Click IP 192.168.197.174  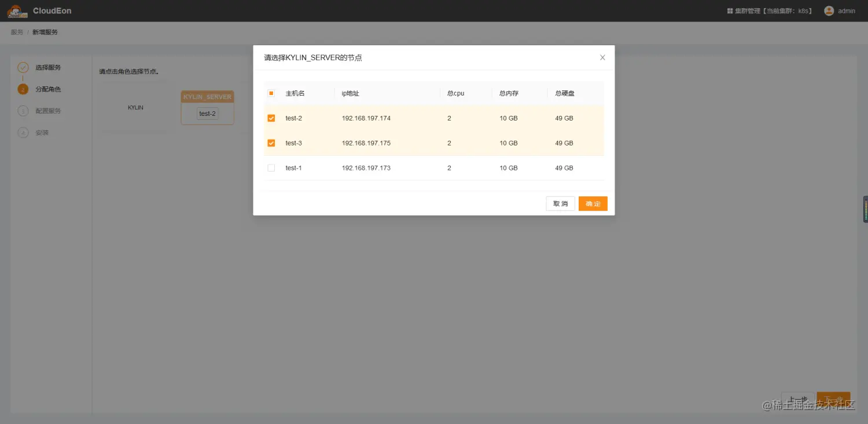366,118
